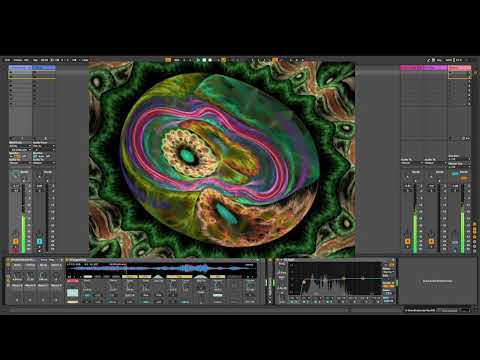Open the first track's MIDI From input chooser
The height and width of the screenshot is (360, 480).
20,146
